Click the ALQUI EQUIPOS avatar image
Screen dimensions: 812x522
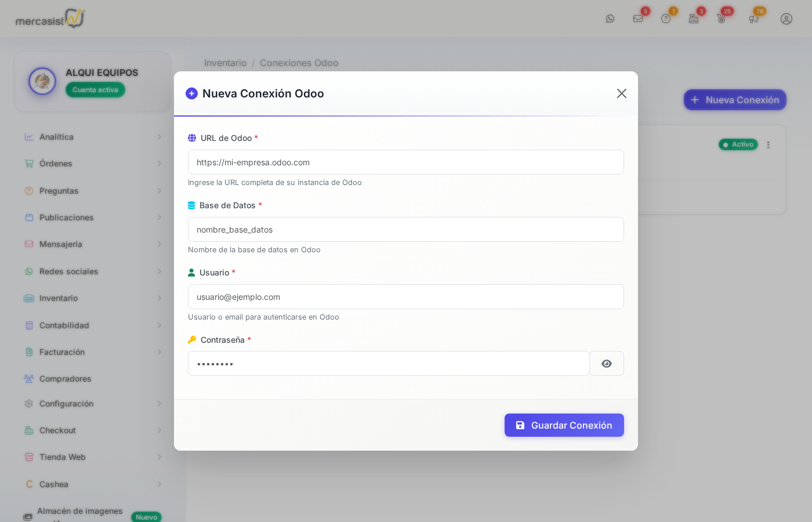tap(42, 81)
